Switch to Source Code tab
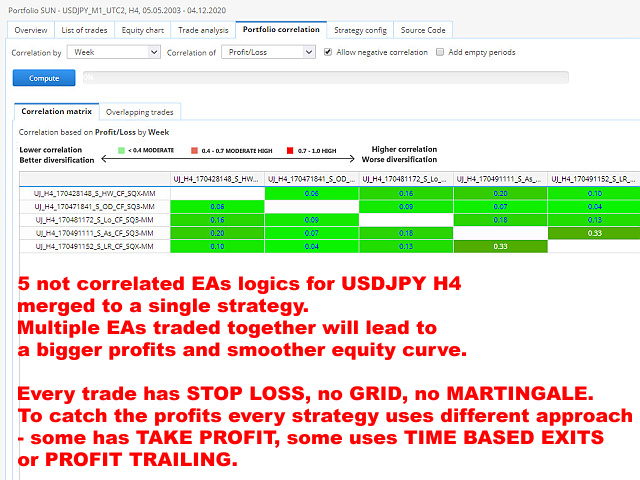 click(422, 30)
